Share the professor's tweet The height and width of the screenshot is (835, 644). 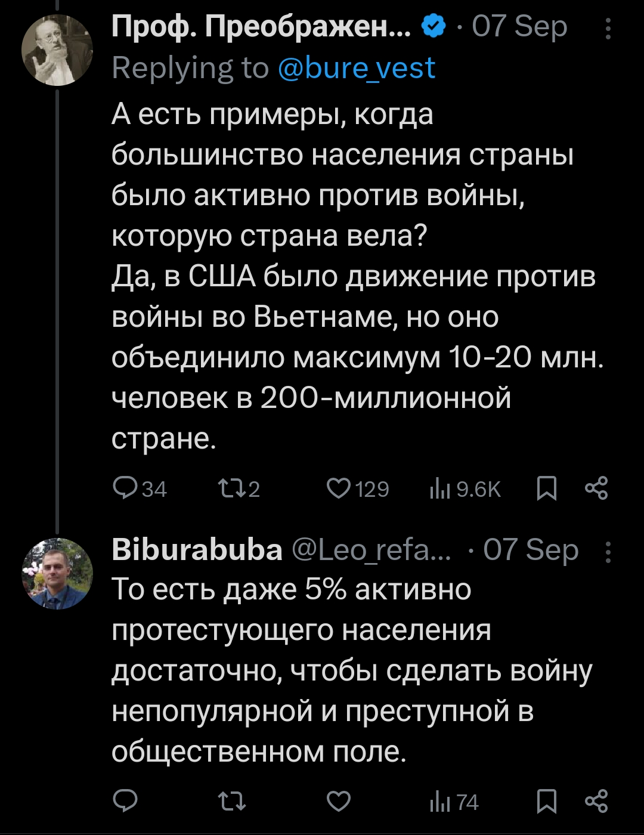point(596,489)
